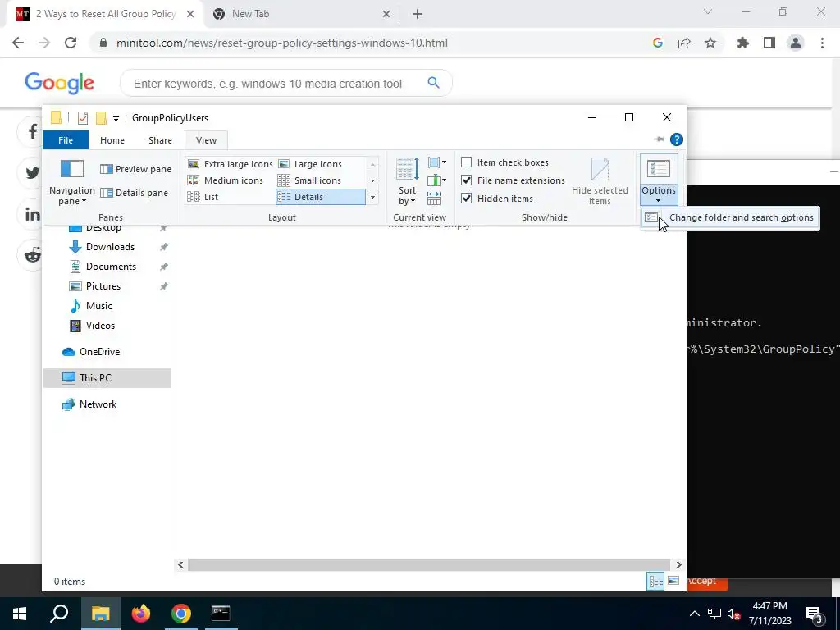Select Medium icons layout
This screenshot has height=630, width=840.
coord(226,180)
